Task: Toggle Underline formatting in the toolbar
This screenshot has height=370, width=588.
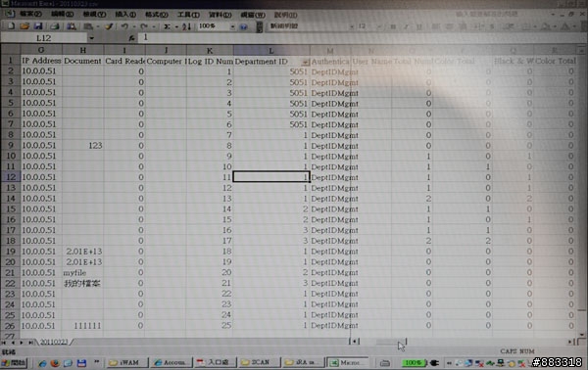Action: click(x=419, y=26)
